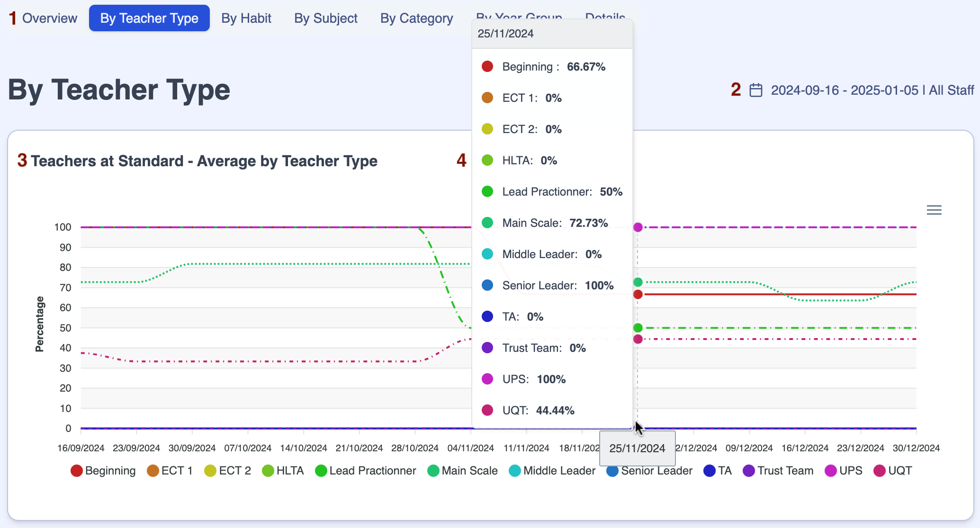Toggle the ECT 1 legend entry
Image resolution: width=980 pixels, height=528 pixels.
coord(170,471)
